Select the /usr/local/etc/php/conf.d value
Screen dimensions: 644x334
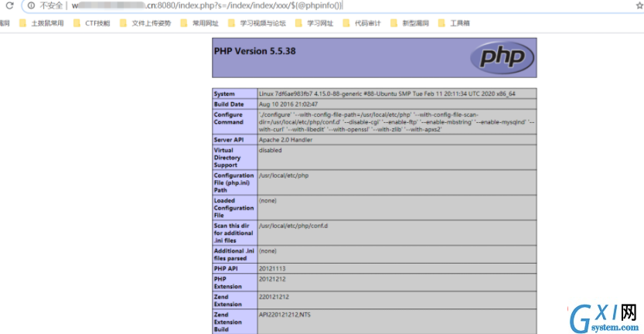(x=293, y=226)
